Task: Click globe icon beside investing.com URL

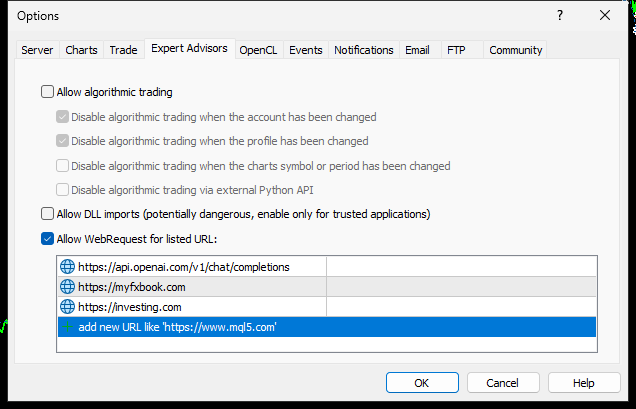Action: point(68,307)
